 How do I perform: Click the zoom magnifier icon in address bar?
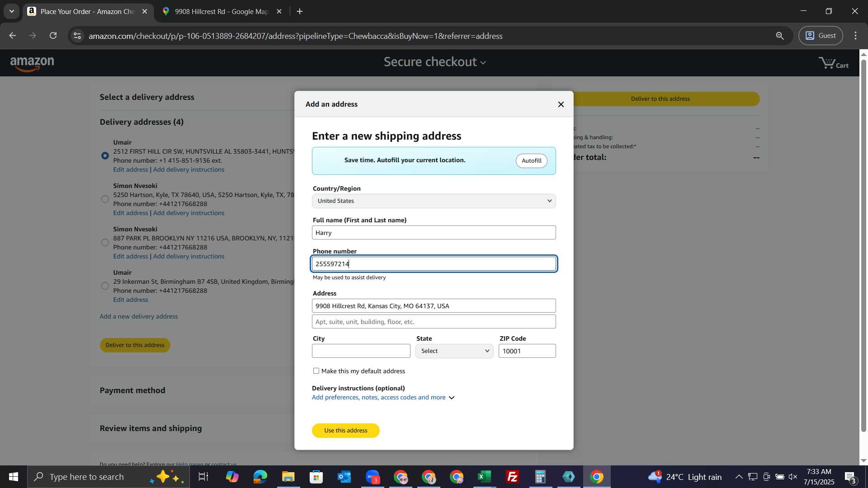coord(780,36)
